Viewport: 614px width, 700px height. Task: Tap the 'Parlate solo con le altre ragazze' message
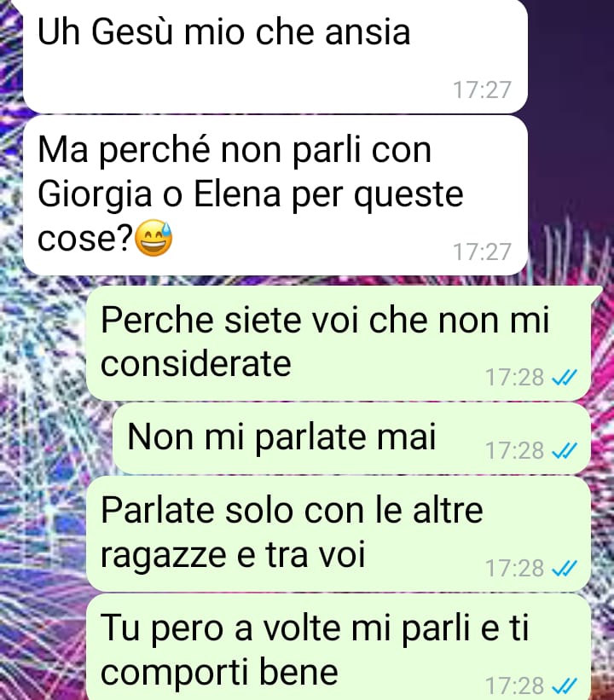click(x=339, y=534)
